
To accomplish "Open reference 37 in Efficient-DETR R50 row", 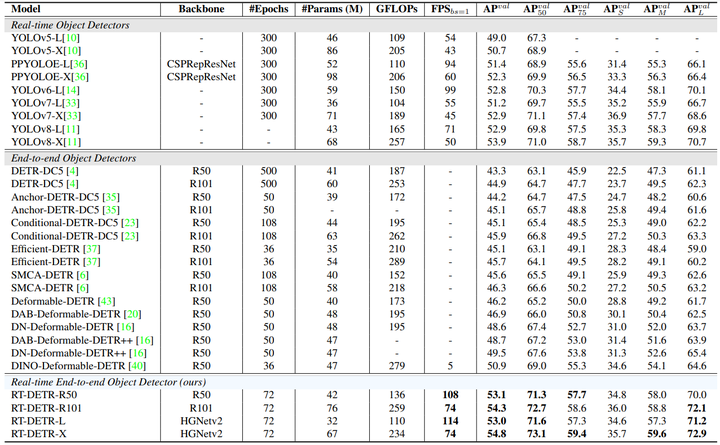I will click(x=92, y=249).
